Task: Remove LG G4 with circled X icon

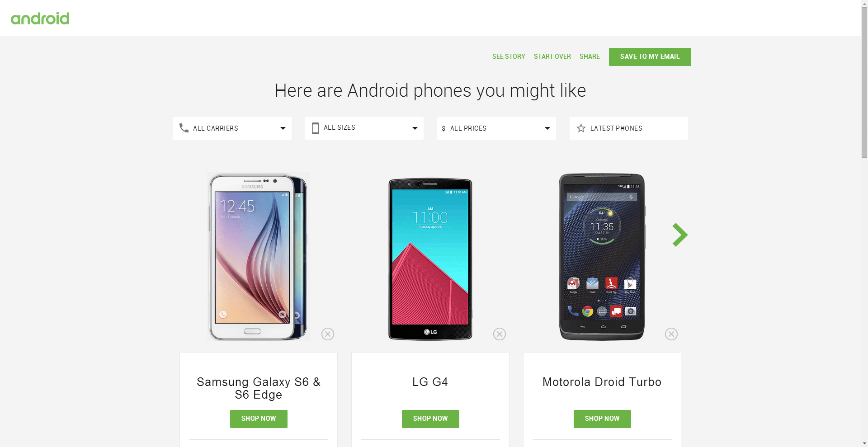Action: 500,334
